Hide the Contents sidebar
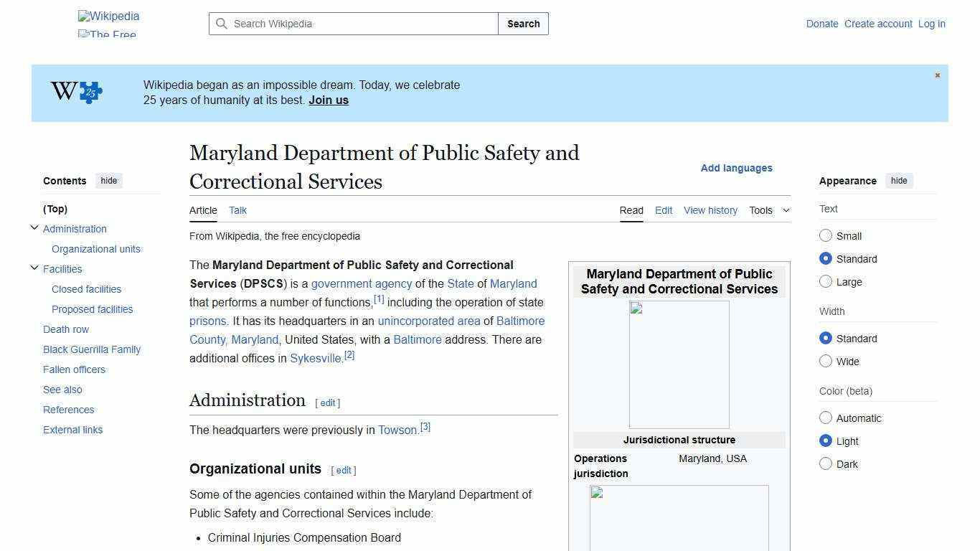The width and height of the screenshot is (980, 551). (108, 181)
